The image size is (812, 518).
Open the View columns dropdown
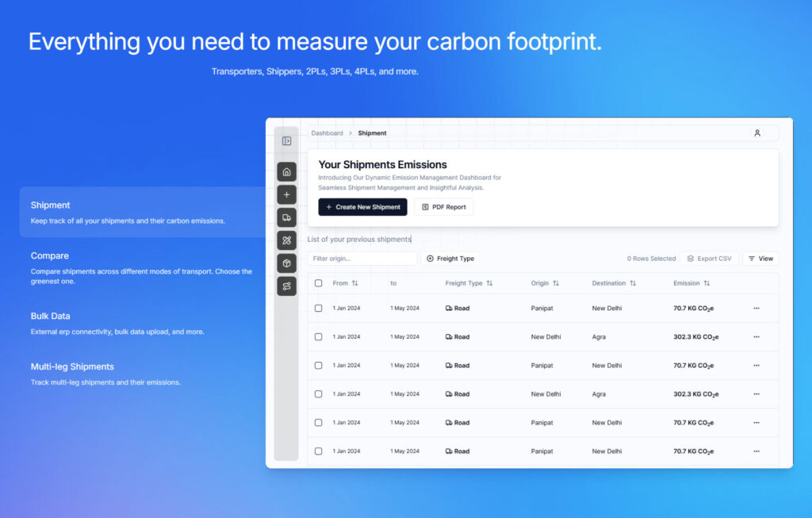[760, 259]
